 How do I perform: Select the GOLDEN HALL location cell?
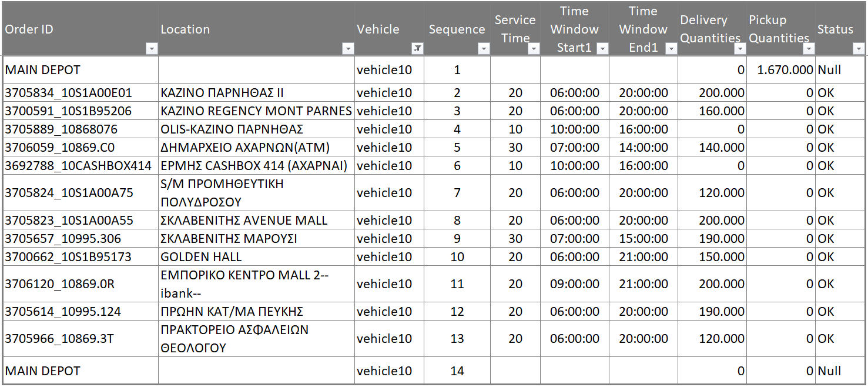tap(256, 257)
